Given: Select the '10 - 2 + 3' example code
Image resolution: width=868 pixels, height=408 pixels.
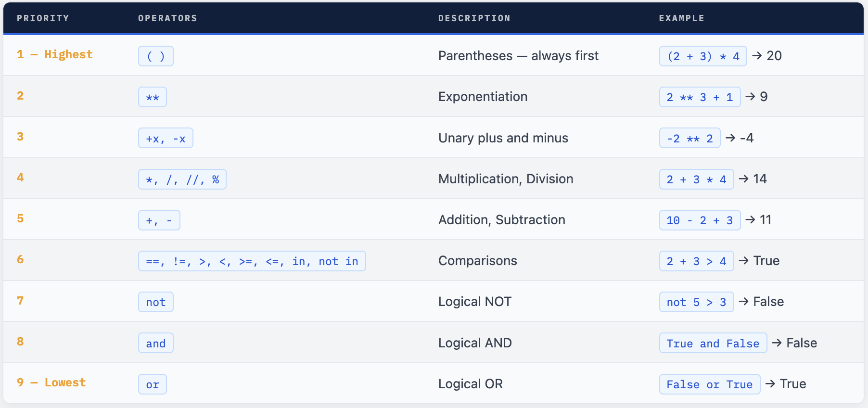Looking at the screenshot, I should 699,220.
